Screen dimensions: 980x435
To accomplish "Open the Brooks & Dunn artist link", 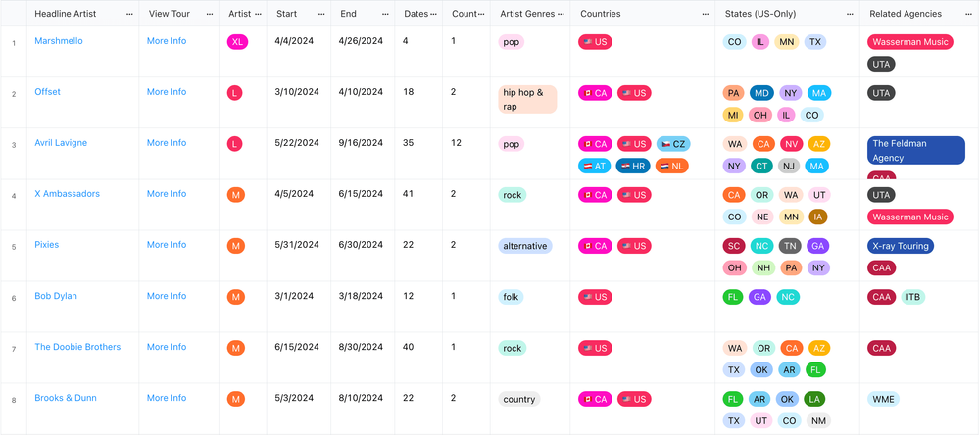I will tap(66, 398).
